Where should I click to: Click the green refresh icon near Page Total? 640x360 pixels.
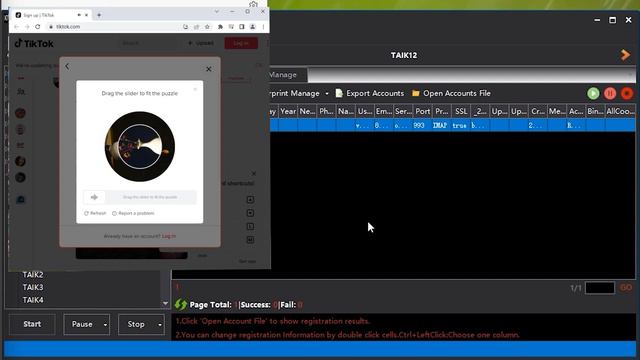click(180, 304)
